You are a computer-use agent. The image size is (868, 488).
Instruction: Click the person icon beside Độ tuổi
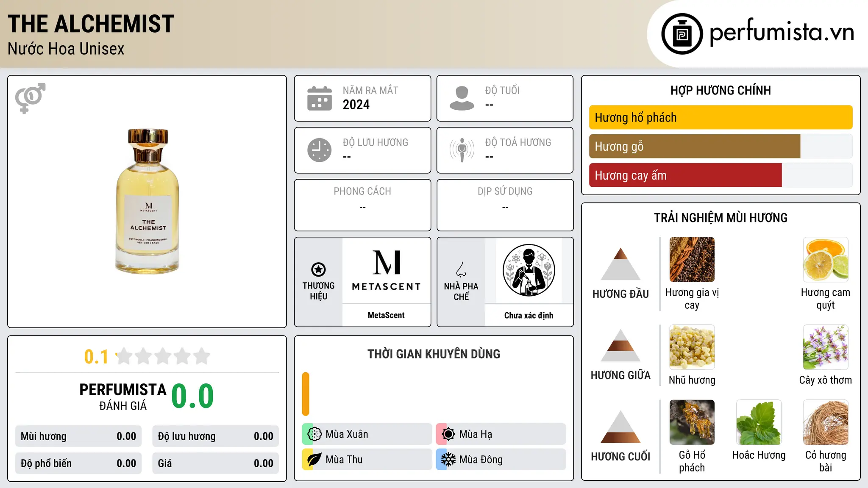pyautogui.click(x=462, y=98)
